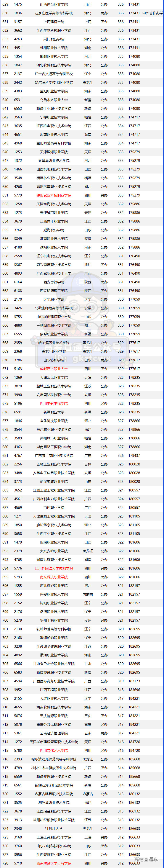The height and width of the screenshot is (868, 164).
Task: Open the red link 成都艺术职业大学
Action: (54, 369)
